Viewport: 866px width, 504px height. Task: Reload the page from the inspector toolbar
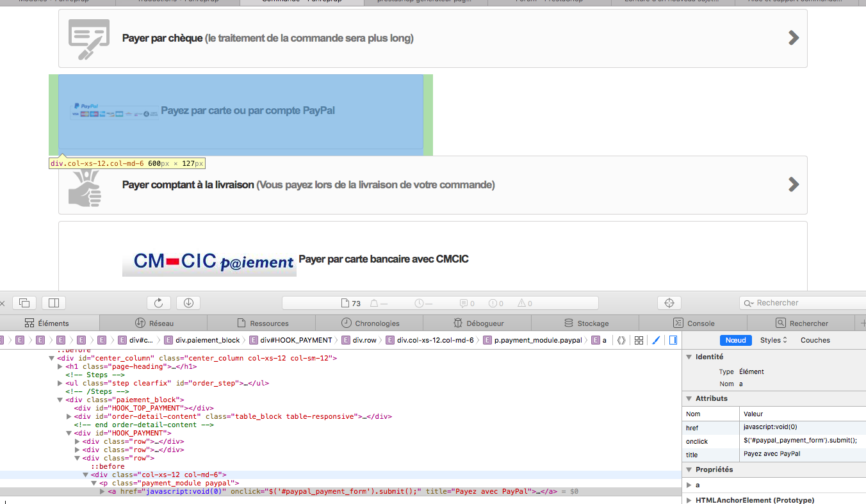pyautogui.click(x=159, y=303)
